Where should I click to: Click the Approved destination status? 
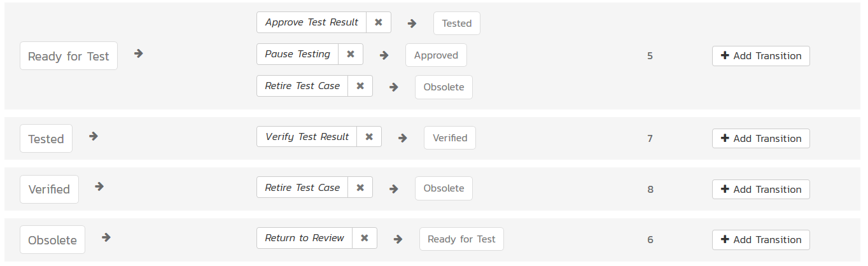coord(436,55)
